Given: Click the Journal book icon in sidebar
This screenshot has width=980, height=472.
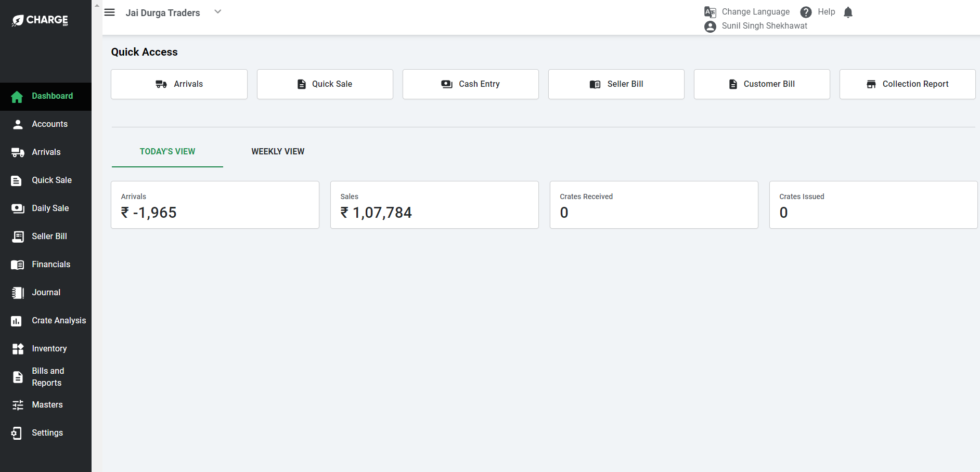Looking at the screenshot, I should pos(18,293).
